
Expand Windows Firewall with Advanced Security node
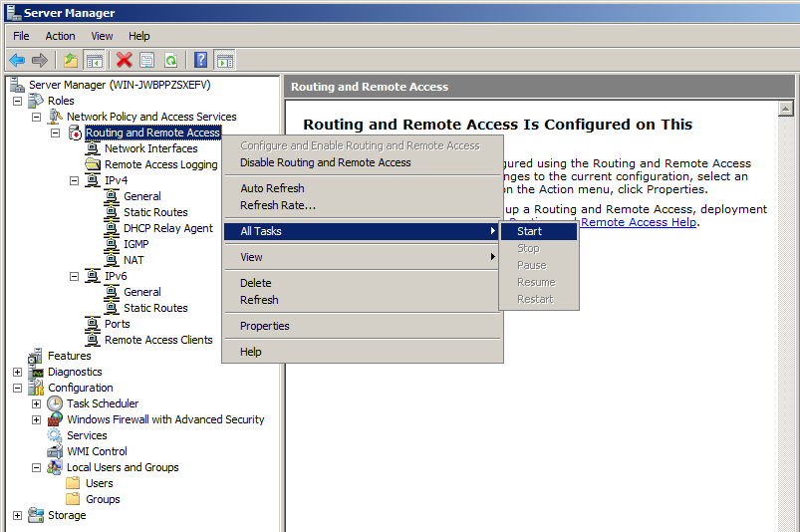(36, 419)
